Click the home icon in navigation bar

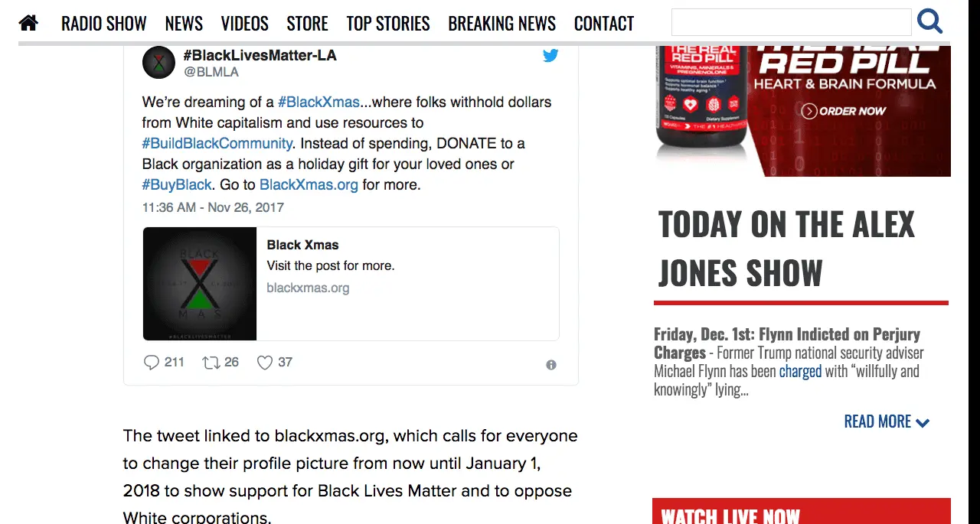click(x=29, y=23)
